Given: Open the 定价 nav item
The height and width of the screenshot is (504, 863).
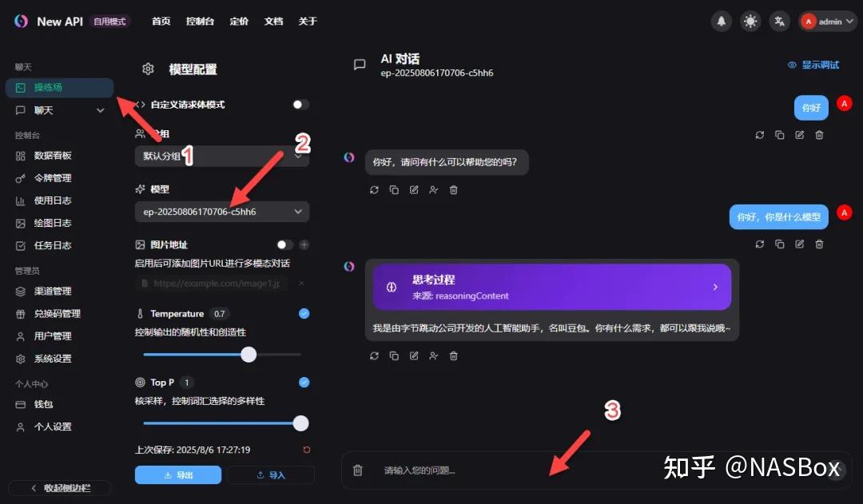Looking at the screenshot, I should click(x=239, y=22).
